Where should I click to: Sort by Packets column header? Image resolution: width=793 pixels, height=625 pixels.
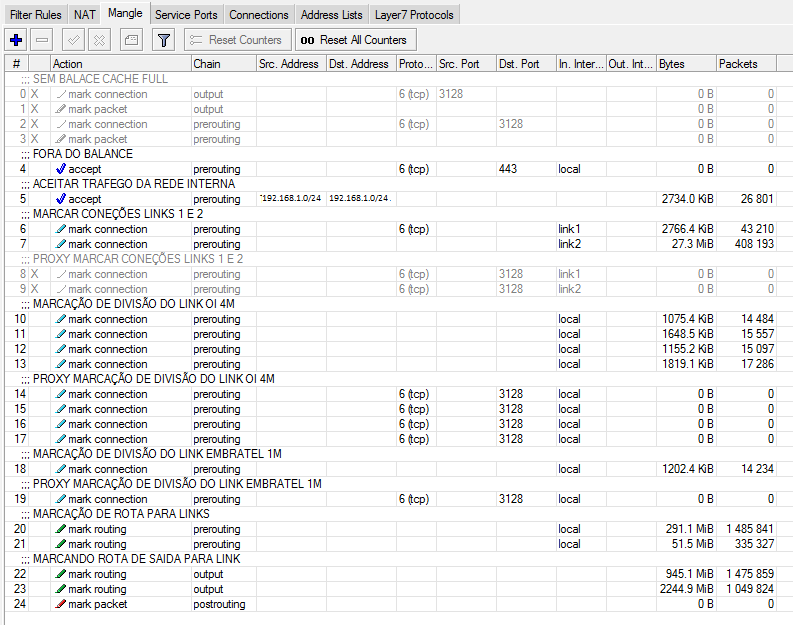pos(746,64)
